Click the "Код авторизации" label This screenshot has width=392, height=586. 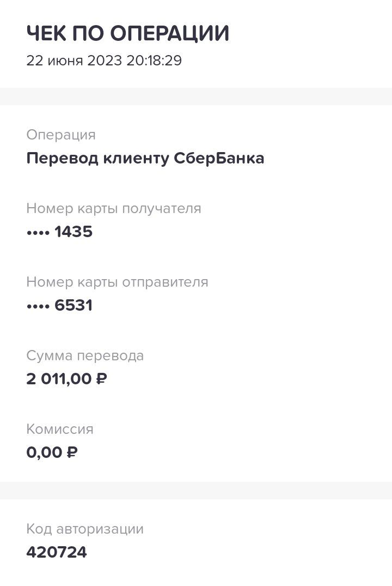pyautogui.click(x=85, y=529)
